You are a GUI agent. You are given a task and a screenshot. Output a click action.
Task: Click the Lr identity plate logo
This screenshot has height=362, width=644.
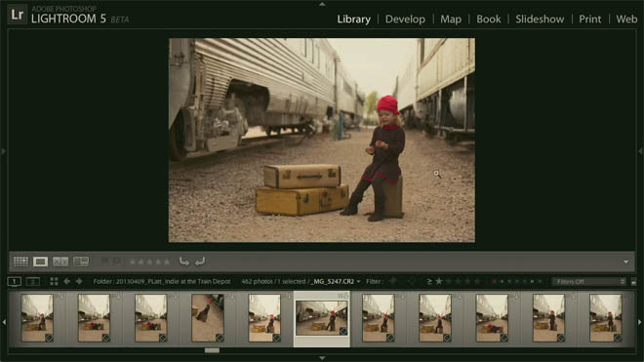(x=18, y=15)
